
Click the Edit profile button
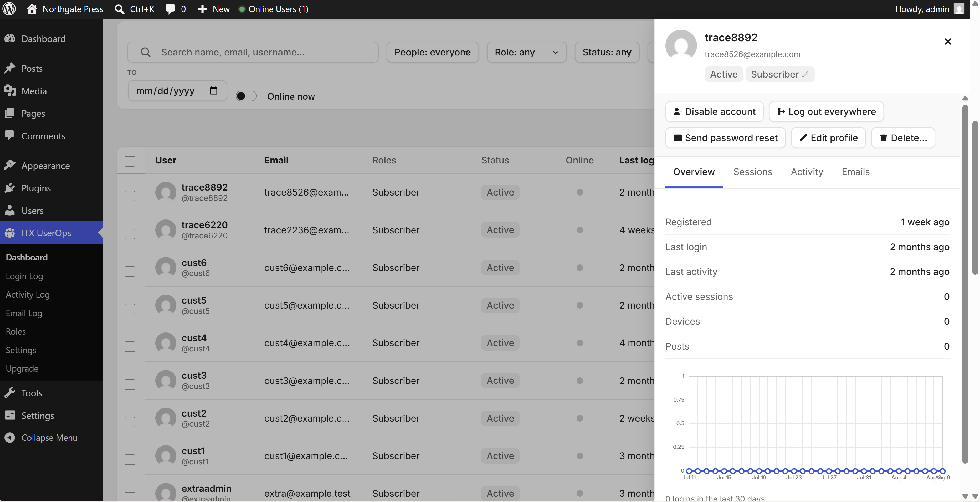tap(828, 138)
